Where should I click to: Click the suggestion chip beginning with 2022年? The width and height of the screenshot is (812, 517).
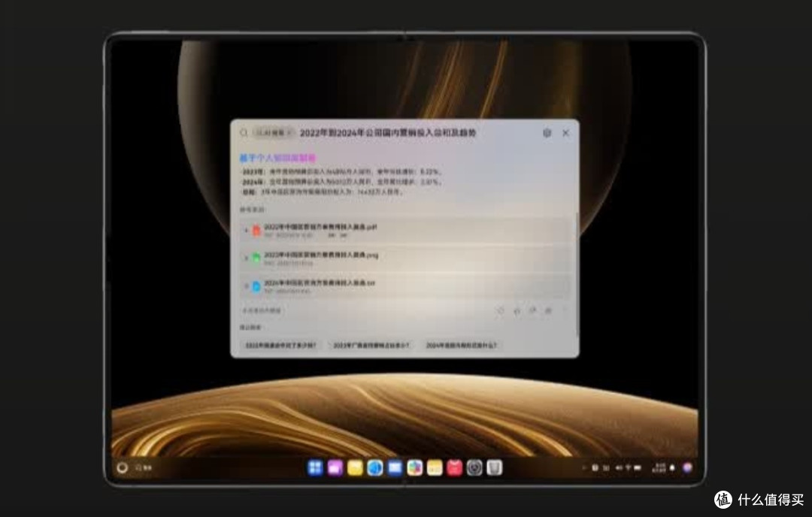tap(280, 345)
